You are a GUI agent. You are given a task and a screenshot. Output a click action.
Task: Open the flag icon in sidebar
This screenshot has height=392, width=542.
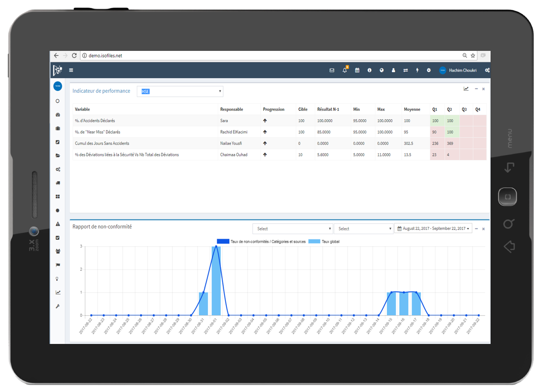(x=58, y=265)
